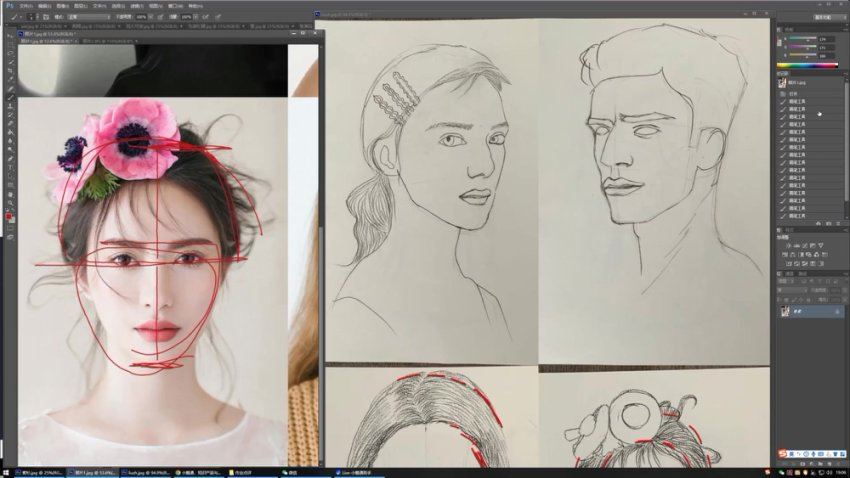Select the Magic Wand tool
This screenshot has height=478, width=850.
10,62
